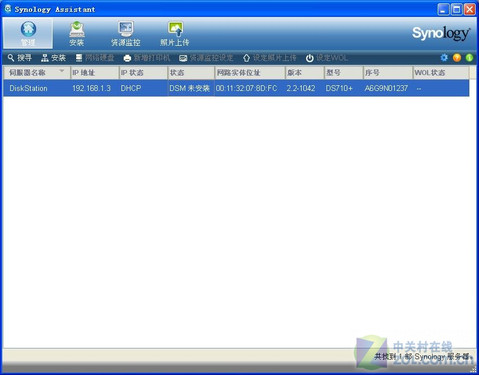The width and height of the screenshot is (479, 375).
Task: Click the green info icon
Action: (x=469, y=58)
